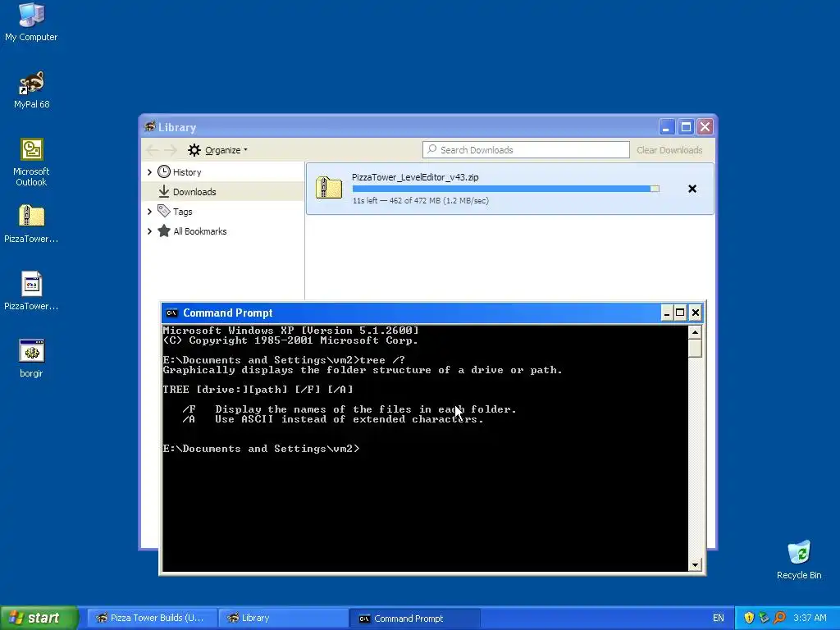Click the Library window title icon

pyautogui.click(x=149, y=127)
